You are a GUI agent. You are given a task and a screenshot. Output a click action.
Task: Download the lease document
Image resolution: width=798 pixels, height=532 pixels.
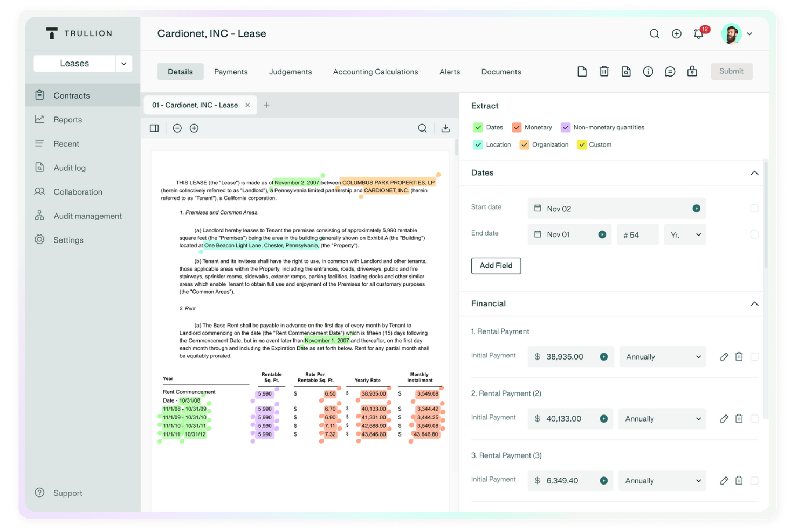click(x=445, y=128)
